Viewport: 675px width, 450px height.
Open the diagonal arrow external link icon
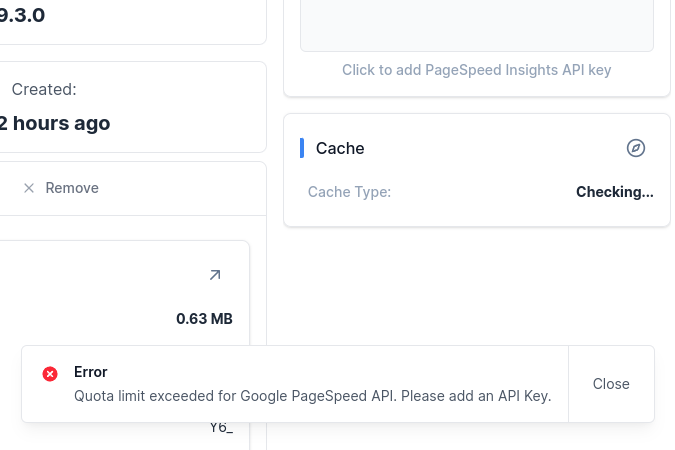click(x=215, y=275)
